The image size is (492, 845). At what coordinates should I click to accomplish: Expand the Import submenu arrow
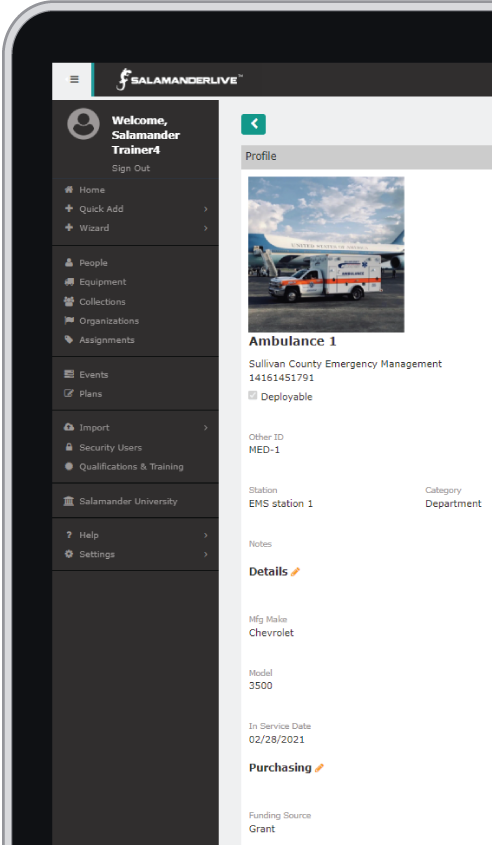[x=206, y=428]
